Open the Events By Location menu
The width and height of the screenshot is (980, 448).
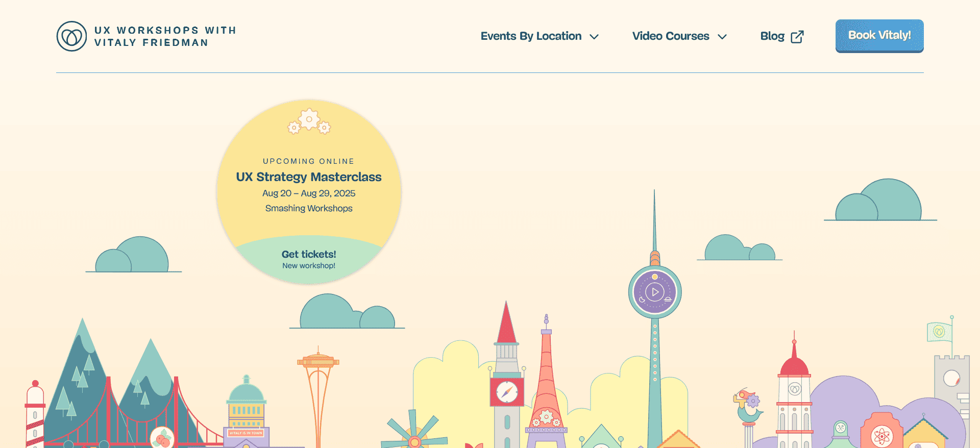tap(531, 36)
